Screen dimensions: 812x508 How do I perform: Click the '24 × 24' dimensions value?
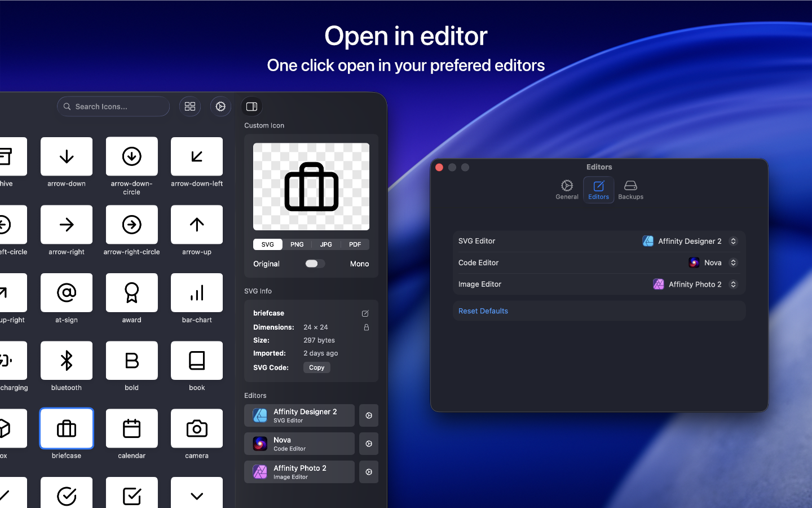click(316, 327)
